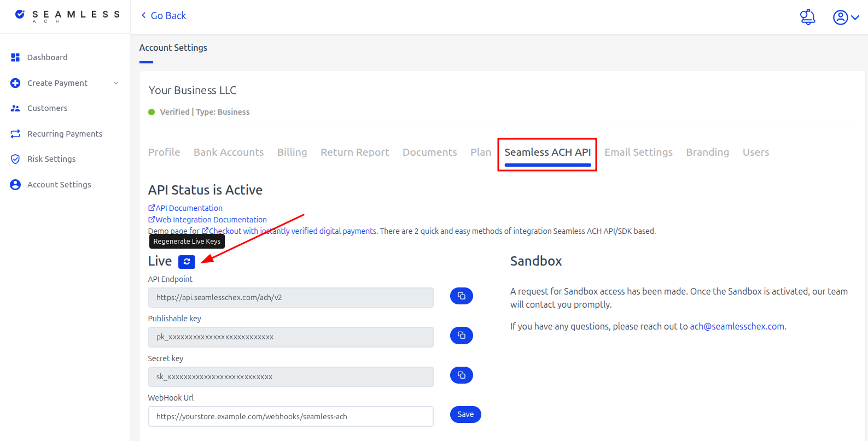Switch to the Branding tab
Screen dimensions: 868x441
[708, 152]
